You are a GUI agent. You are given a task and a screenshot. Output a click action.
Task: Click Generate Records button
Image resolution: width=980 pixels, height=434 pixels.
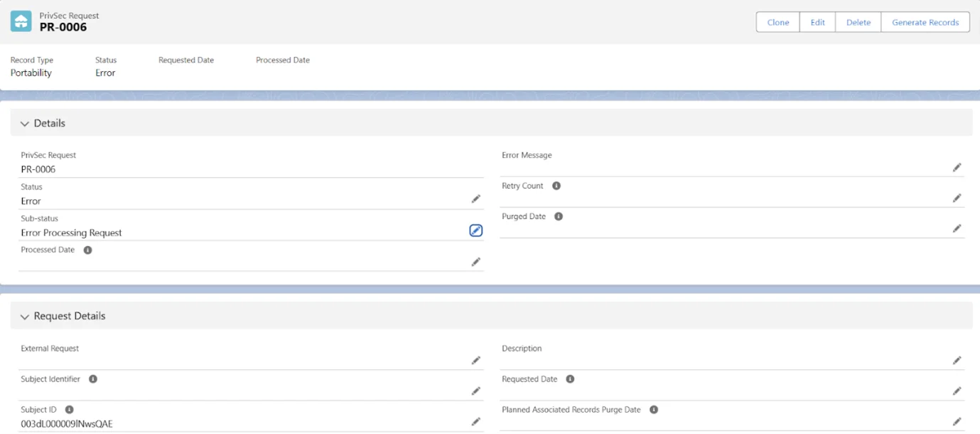coord(925,22)
